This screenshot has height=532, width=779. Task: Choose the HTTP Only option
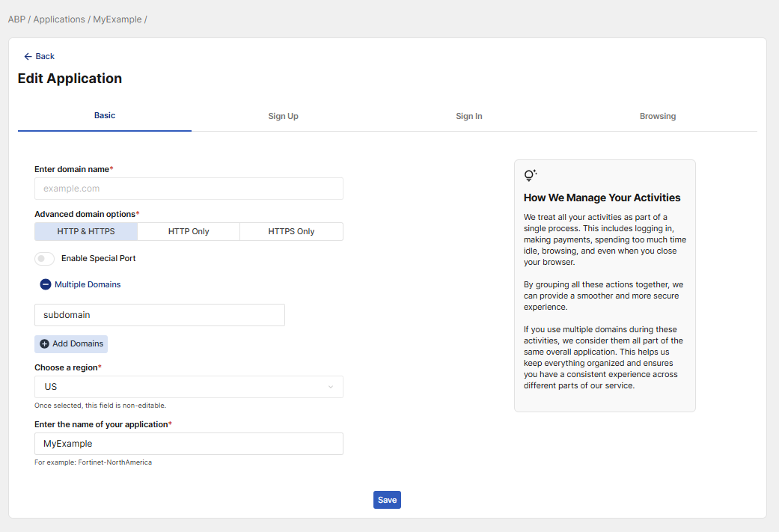[189, 232]
